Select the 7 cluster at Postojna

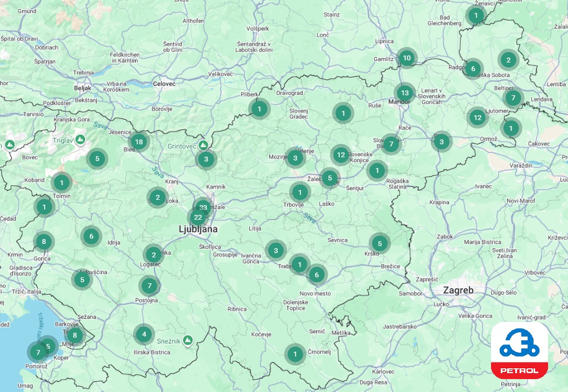tap(149, 286)
